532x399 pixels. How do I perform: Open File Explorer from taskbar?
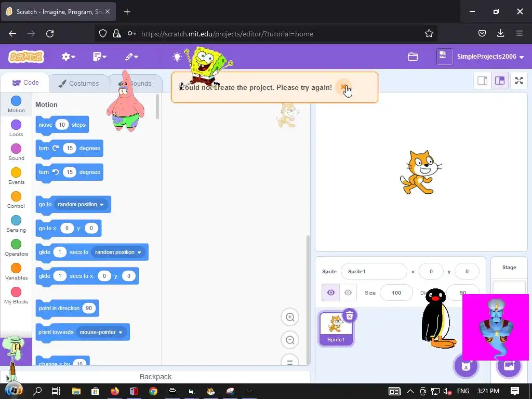coord(76,391)
